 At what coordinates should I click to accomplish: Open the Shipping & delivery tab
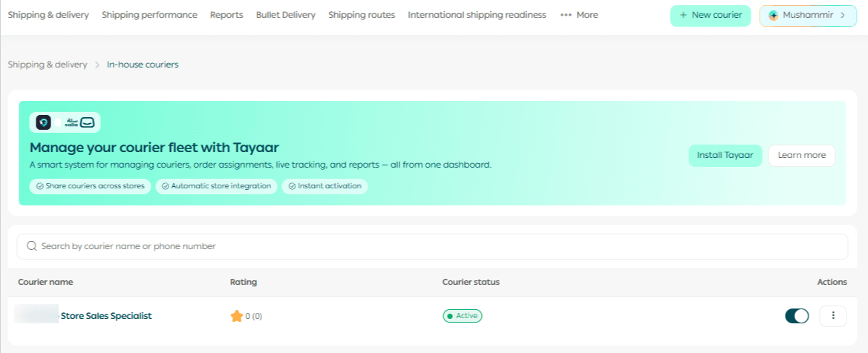point(48,15)
